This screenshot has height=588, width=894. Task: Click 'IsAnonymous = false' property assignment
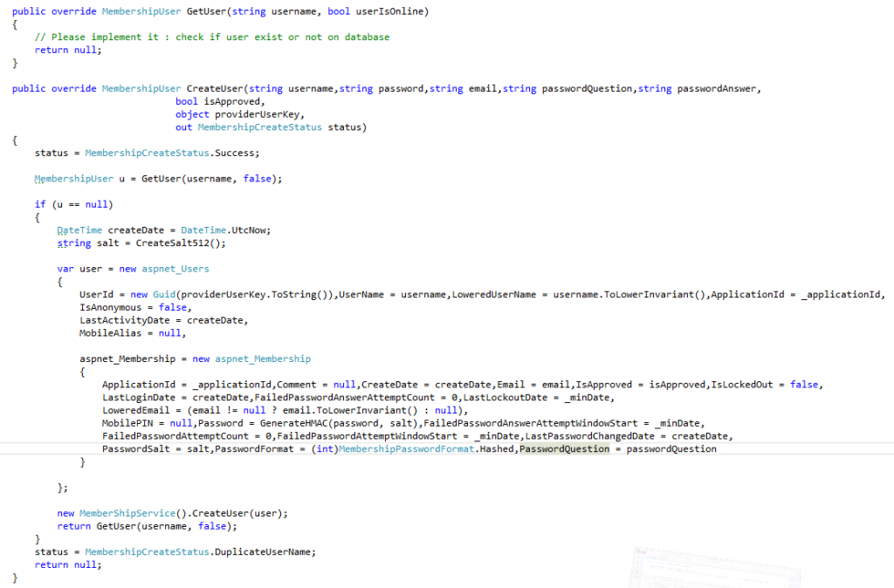click(134, 308)
